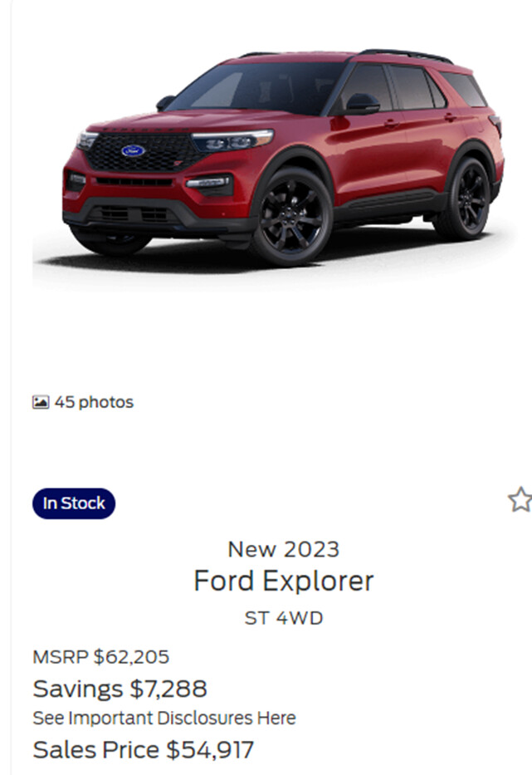Click the driver side mirror on the car

click(362, 103)
